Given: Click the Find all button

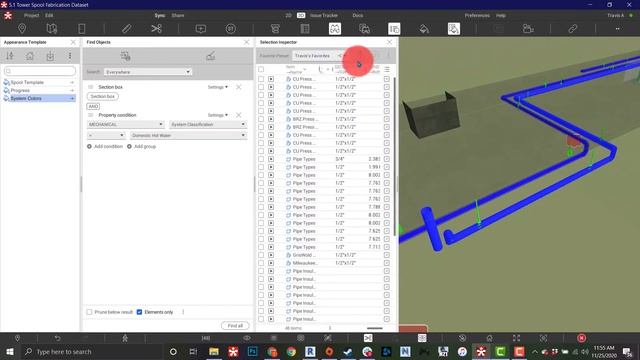Looking at the screenshot, I should [235, 326].
